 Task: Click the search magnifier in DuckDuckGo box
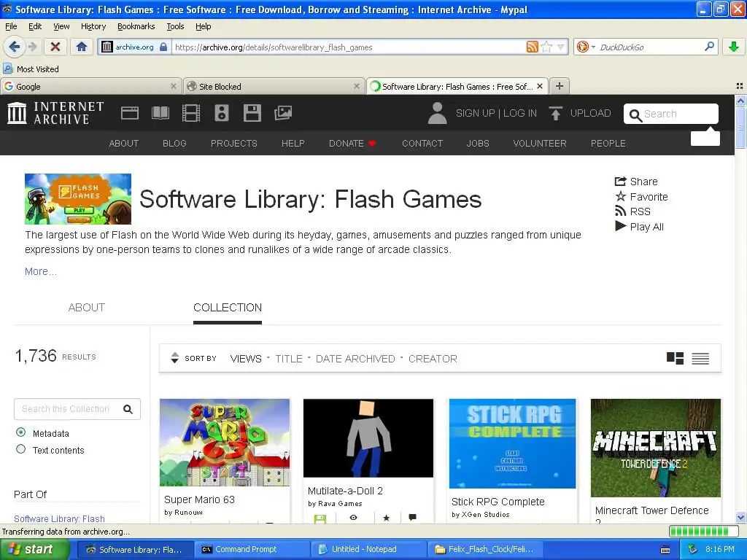click(x=709, y=46)
